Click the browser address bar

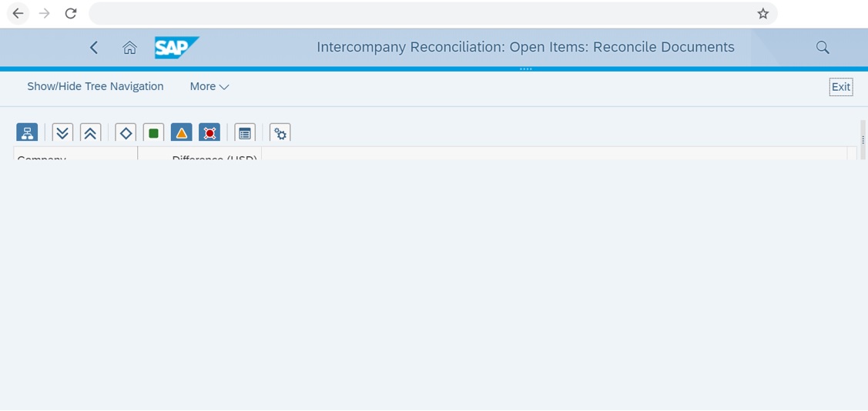point(421,13)
